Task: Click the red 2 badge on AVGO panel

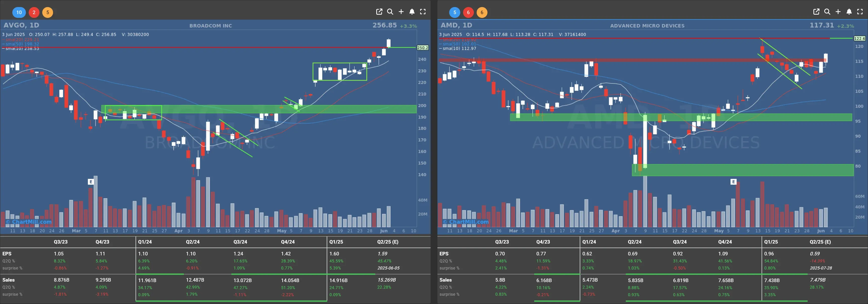Action: [x=34, y=13]
